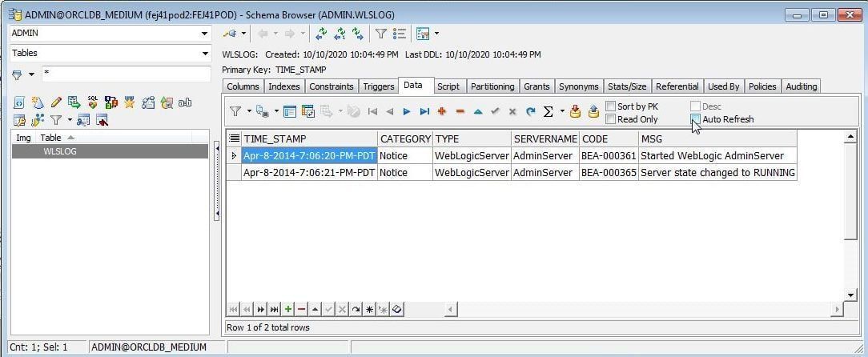Open the Triggers tab

click(379, 86)
